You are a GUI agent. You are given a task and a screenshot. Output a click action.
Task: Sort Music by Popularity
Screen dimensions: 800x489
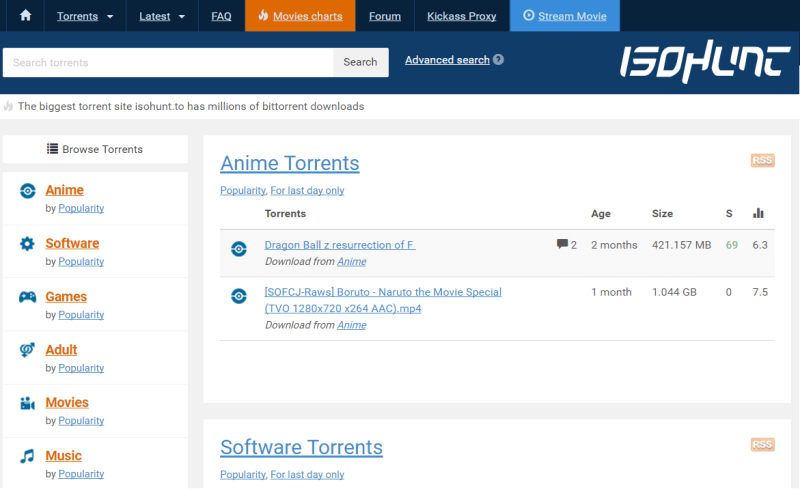81,474
